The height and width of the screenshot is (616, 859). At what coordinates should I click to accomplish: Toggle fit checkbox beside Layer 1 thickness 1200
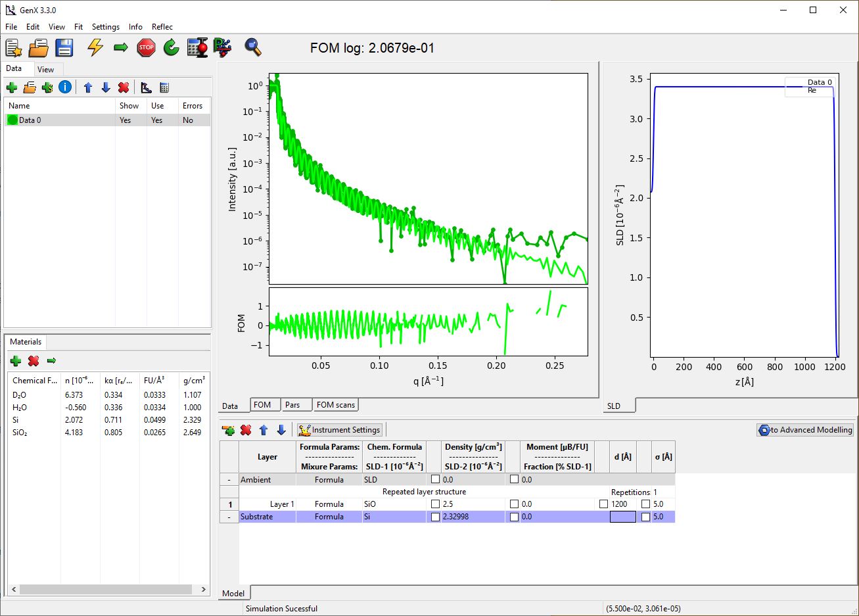[x=603, y=504]
